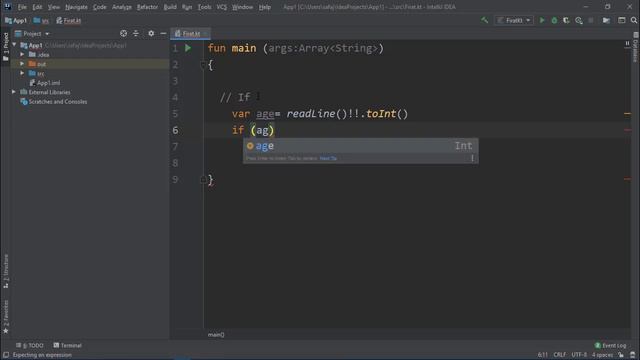Open completion popup options three-dot icon
This screenshot has height=360, width=640.
pyautogui.click(x=472, y=158)
